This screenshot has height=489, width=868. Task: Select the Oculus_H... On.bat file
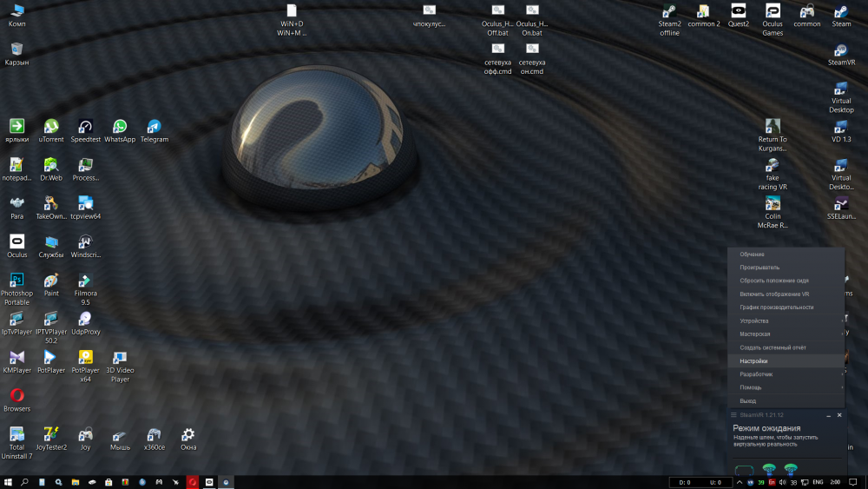coord(531,20)
